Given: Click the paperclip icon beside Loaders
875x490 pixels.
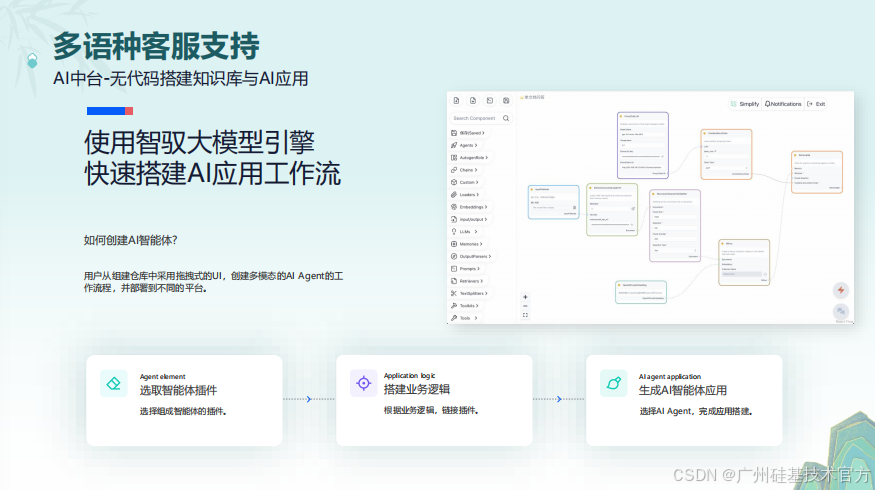Looking at the screenshot, I should tap(454, 194).
